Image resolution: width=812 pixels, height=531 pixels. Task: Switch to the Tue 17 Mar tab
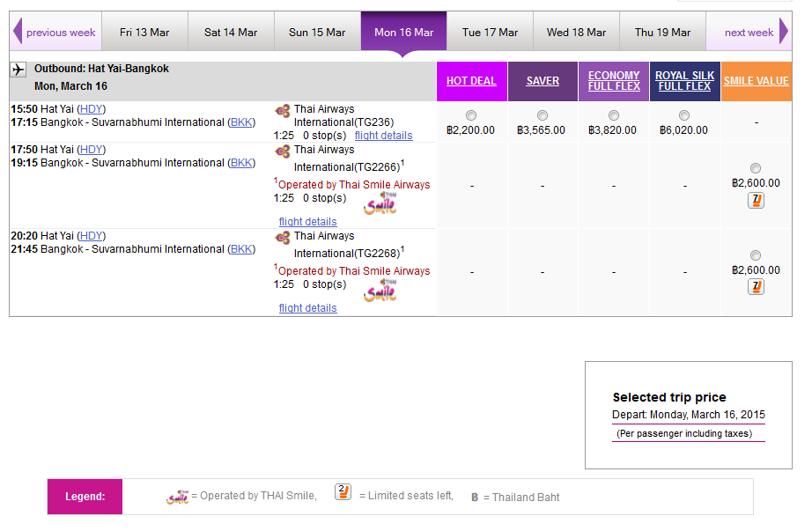[490, 33]
